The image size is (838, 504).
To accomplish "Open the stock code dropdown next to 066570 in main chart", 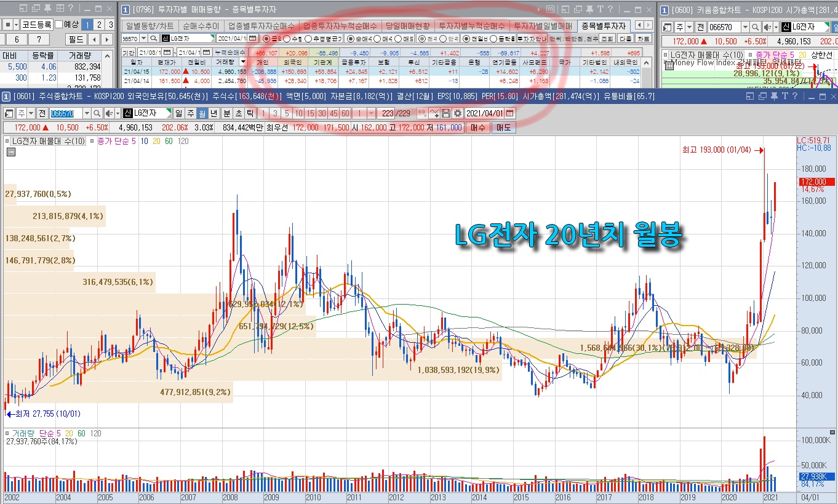I will [x=86, y=113].
